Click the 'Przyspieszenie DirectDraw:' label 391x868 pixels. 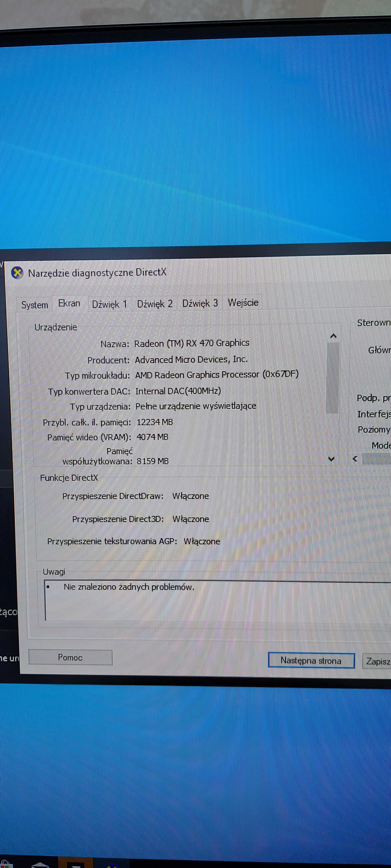[113, 496]
